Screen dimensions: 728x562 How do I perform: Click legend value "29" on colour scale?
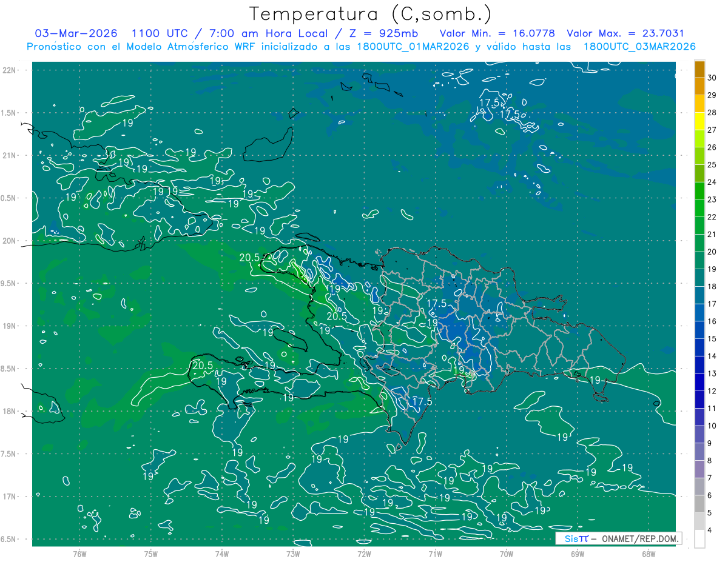click(x=712, y=95)
